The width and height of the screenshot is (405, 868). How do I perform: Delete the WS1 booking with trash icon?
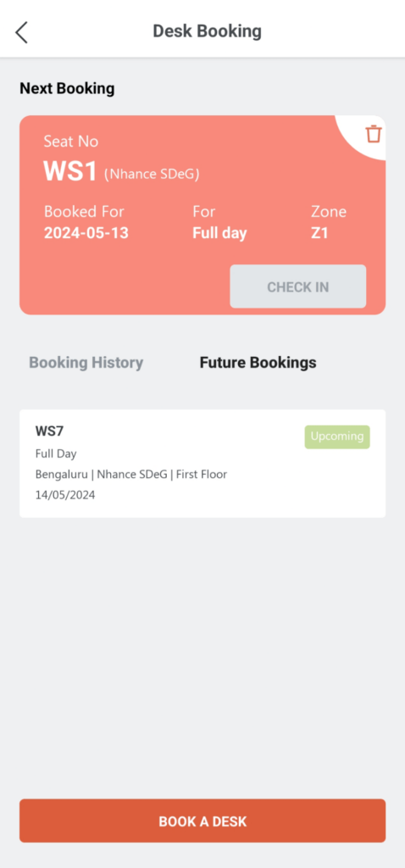click(x=374, y=134)
